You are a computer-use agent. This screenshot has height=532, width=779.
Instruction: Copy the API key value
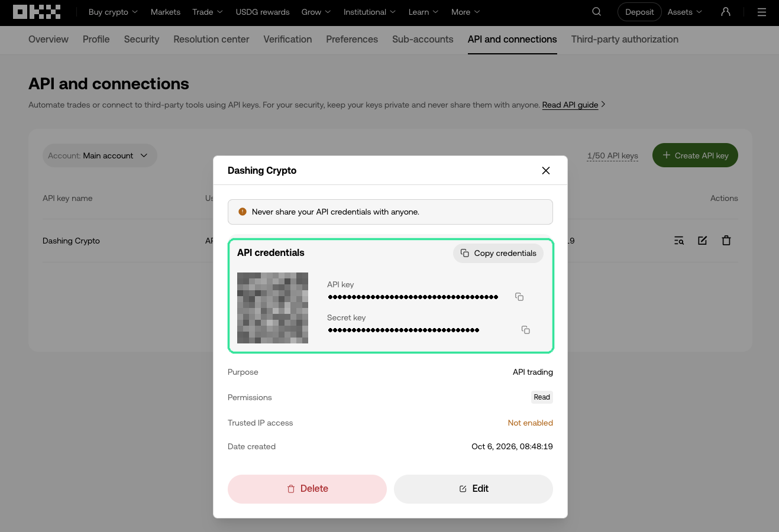click(519, 297)
